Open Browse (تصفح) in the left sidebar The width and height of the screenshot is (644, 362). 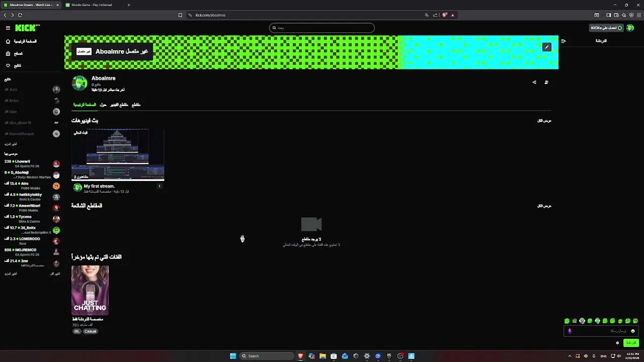(14, 53)
